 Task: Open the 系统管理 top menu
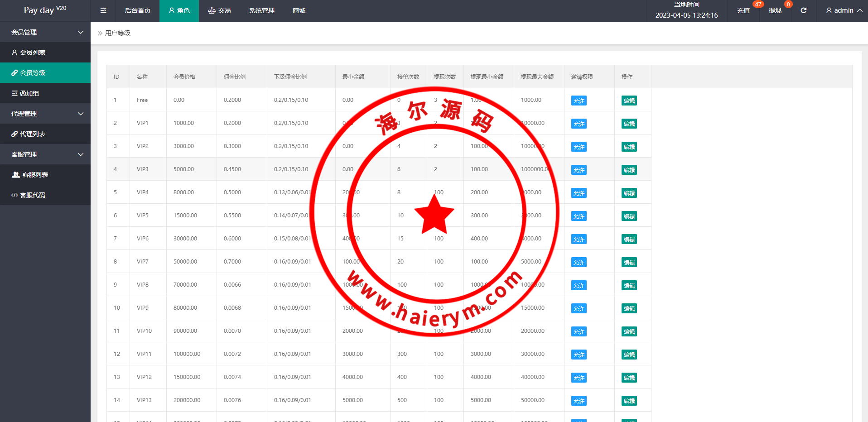(261, 10)
